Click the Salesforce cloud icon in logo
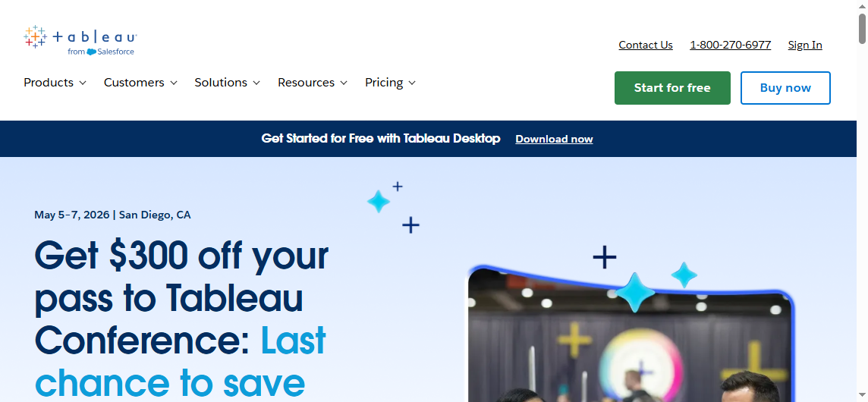This screenshot has width=868, height=402. point(91,52)
